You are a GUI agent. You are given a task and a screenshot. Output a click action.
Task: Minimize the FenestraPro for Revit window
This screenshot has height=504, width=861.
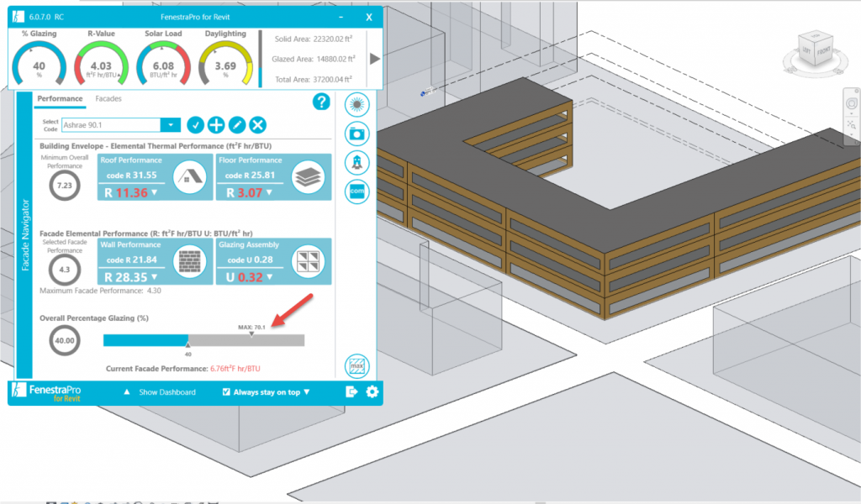coord(341,17)
